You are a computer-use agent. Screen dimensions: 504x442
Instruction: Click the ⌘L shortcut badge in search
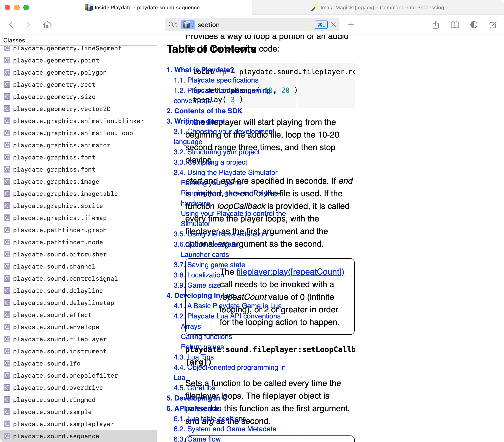tap(321, 25)
